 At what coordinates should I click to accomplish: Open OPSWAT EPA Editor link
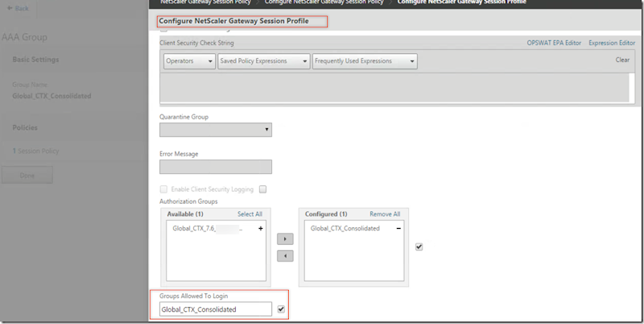tap(554, 43)
